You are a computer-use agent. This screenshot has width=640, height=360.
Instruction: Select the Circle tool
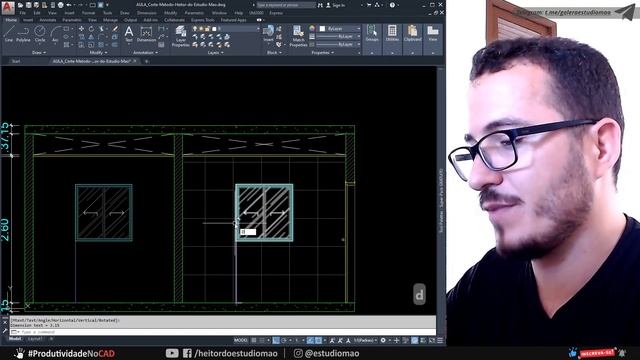point(40,33)
